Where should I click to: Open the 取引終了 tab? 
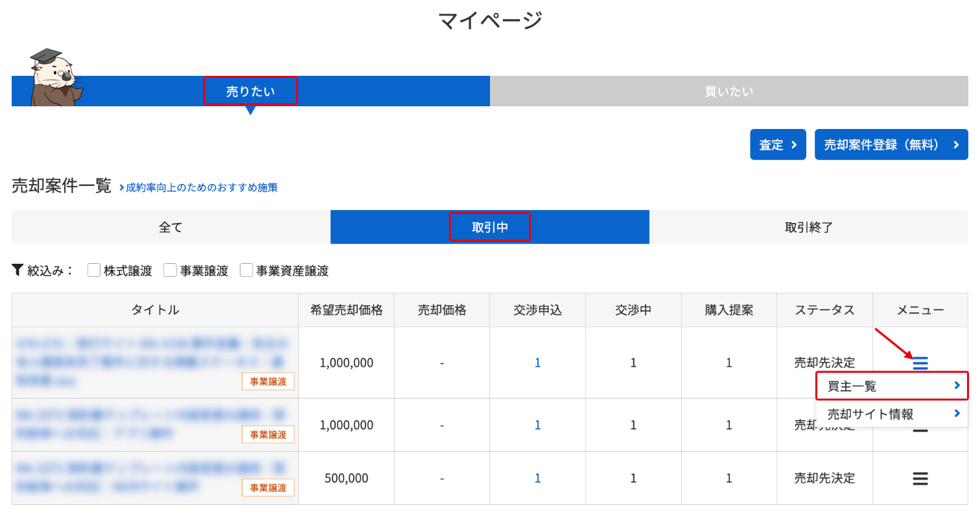click(809, 227)
